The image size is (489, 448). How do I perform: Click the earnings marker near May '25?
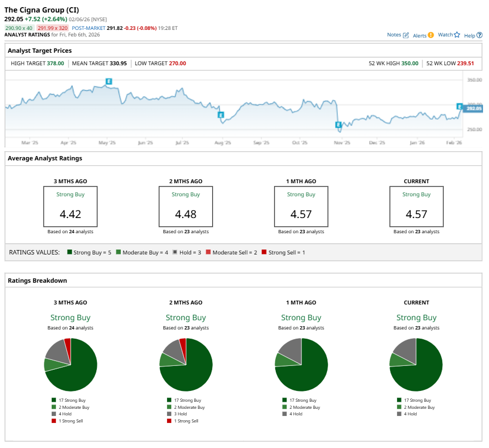tap(109, 81)
